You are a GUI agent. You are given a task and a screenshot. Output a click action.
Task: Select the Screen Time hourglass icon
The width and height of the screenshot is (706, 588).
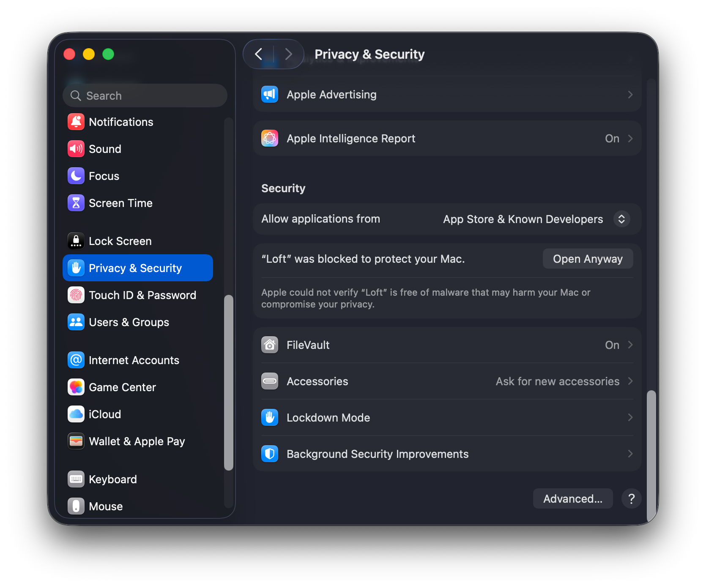tap(76, 203)
